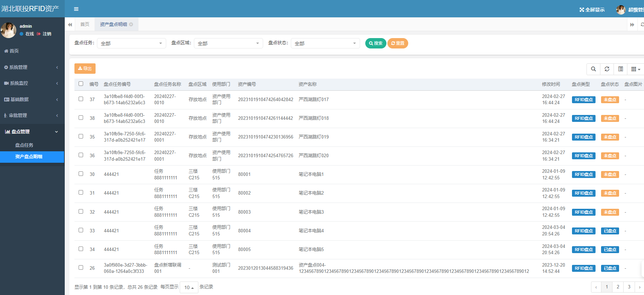644x295 pixels.
Task: Click 未盘点 status badge for 严西湖路灯018
Action: [610, 118]
